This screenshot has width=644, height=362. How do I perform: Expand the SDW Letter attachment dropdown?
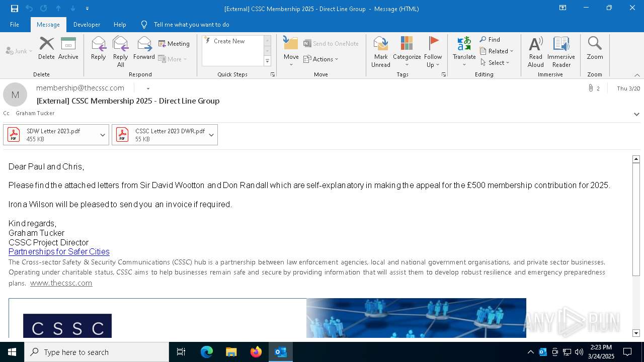click(x=103, y=135)
